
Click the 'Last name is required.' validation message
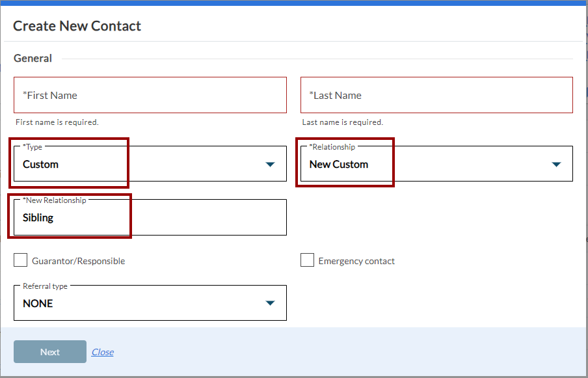point(343,122)
